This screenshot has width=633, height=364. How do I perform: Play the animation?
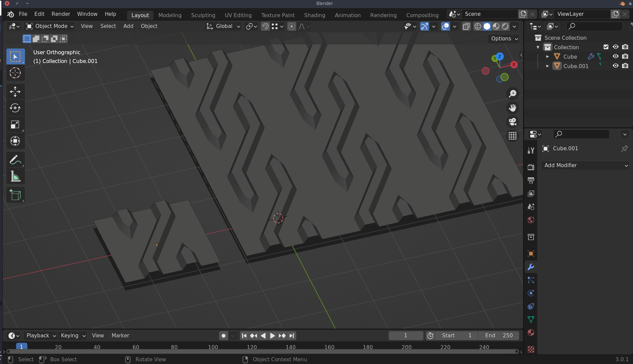272,336
